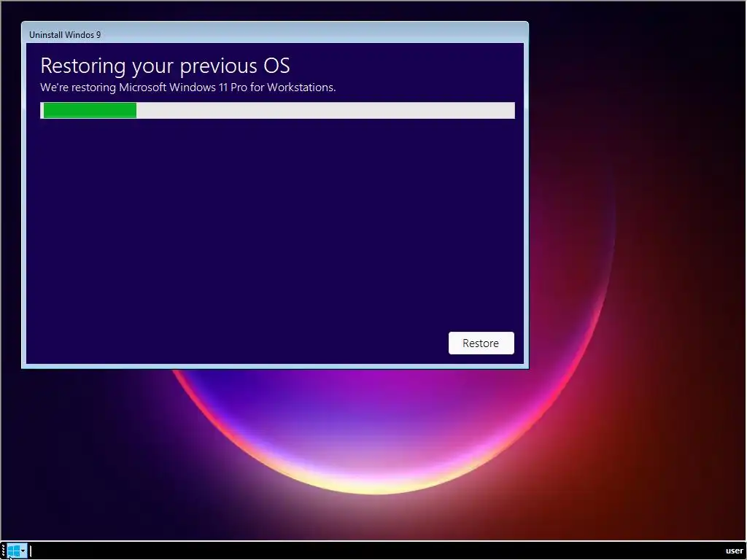
Task: Open the Windows start logo in taskbar
Action: [x=13, y=551]
